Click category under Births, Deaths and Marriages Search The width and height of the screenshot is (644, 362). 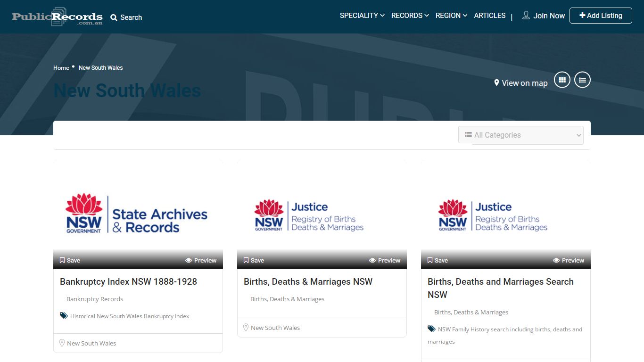[x=471, y=312]
